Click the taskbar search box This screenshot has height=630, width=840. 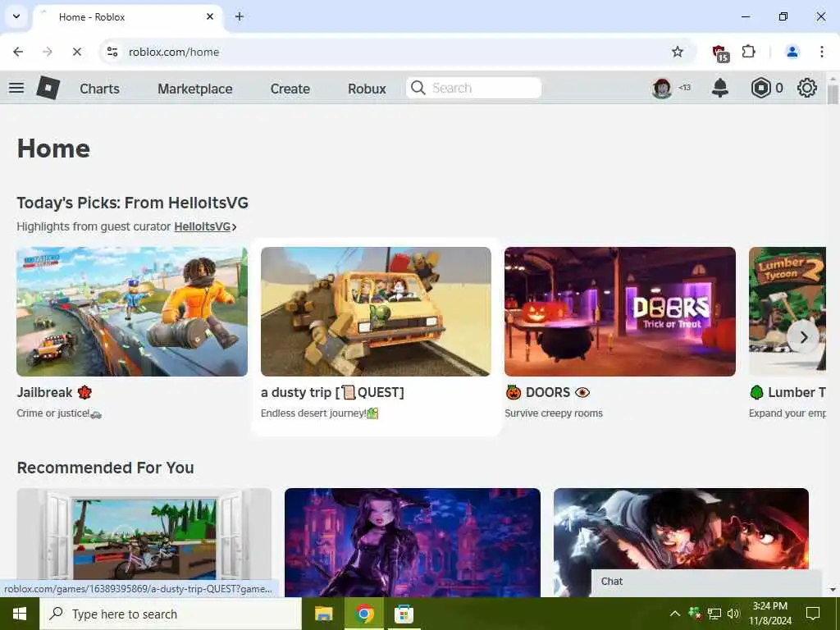pos(171,614)
